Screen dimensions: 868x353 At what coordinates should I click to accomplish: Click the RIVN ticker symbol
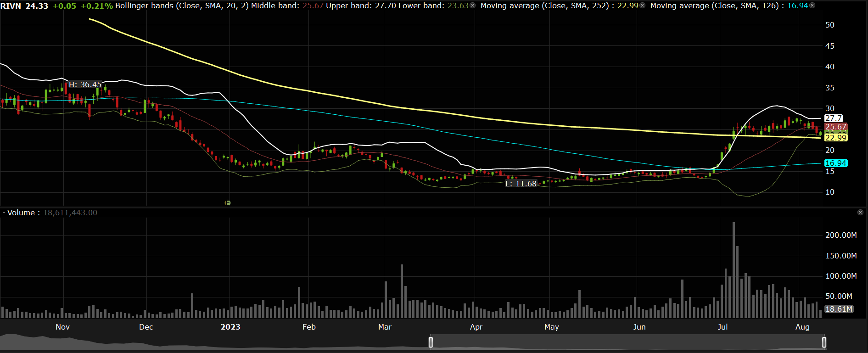11,6
